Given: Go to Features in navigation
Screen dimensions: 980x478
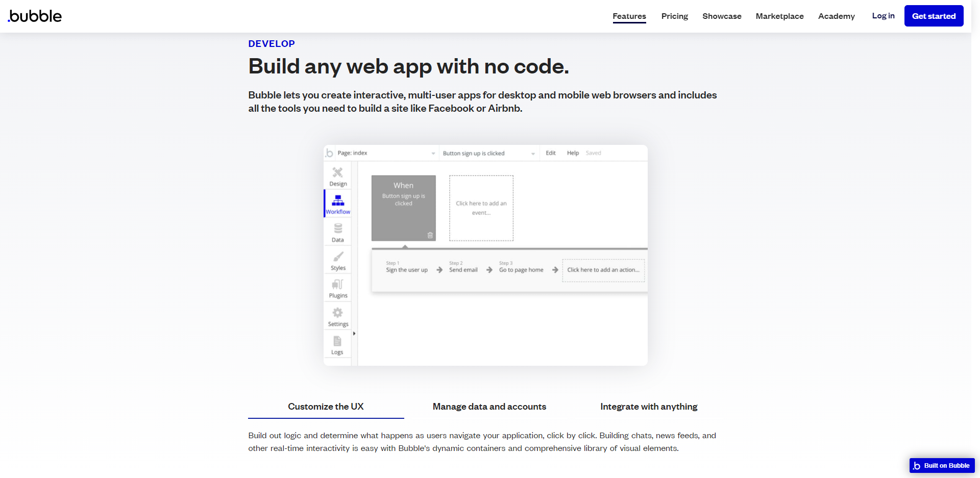Looking at the screenshot, I should point(629,16).
